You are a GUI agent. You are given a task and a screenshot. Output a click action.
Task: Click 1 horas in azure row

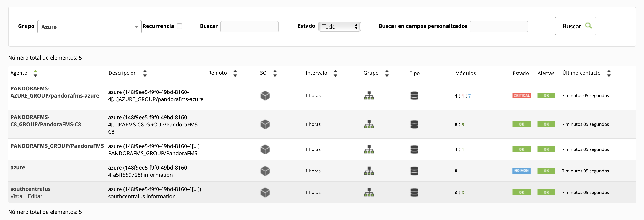click(313, 171)
